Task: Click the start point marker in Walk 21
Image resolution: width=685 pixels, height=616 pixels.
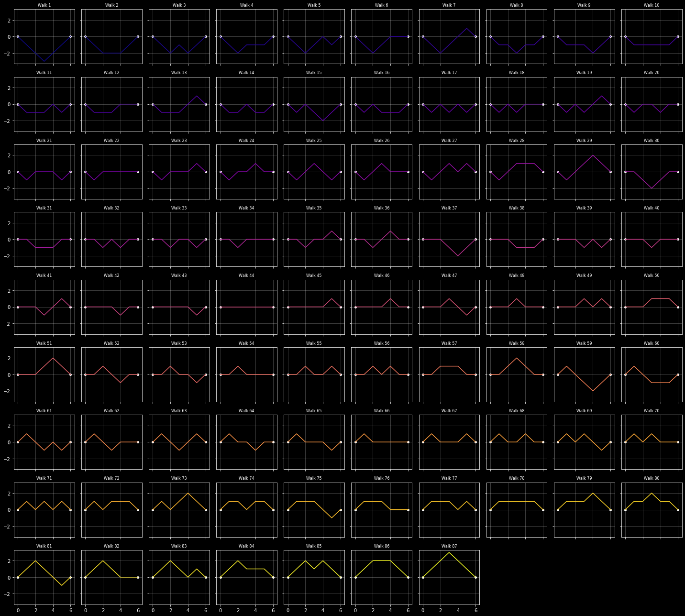Action: pyautogui.click(x=18, y=172)
